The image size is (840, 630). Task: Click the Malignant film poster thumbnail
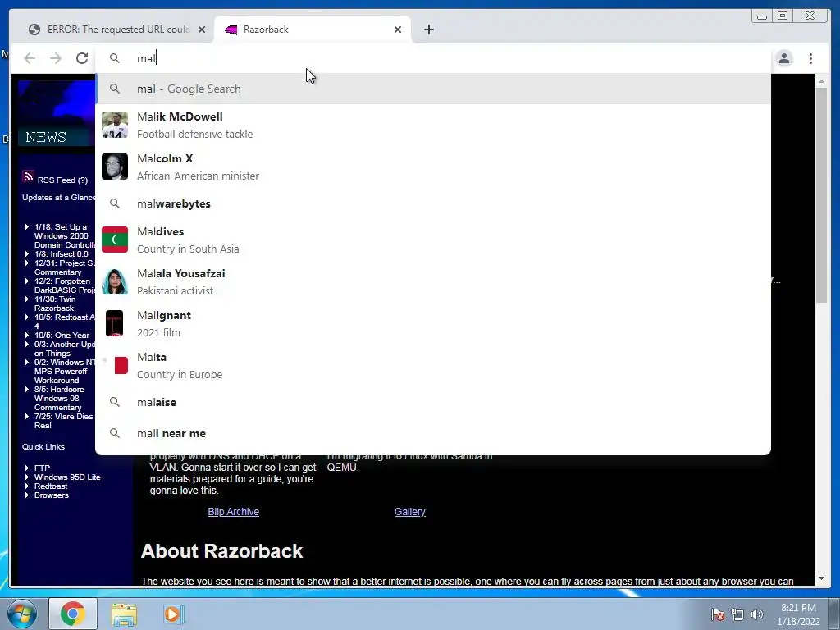[115, 323]
